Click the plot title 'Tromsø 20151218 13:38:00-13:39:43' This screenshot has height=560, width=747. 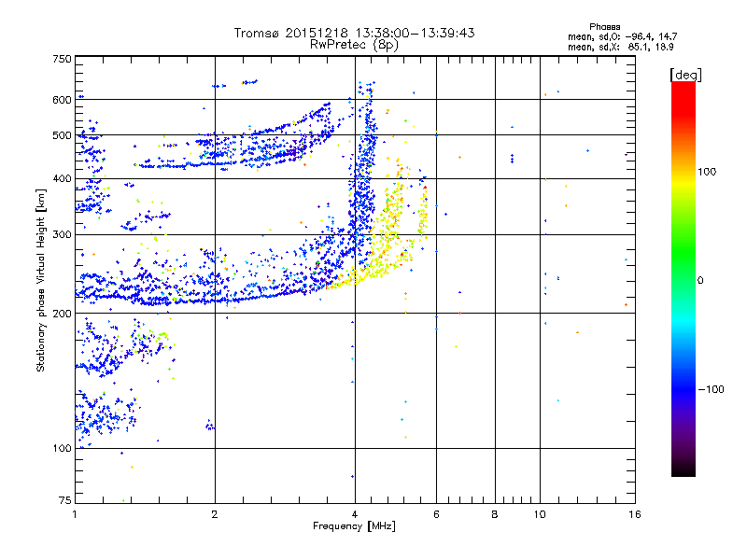354,33
